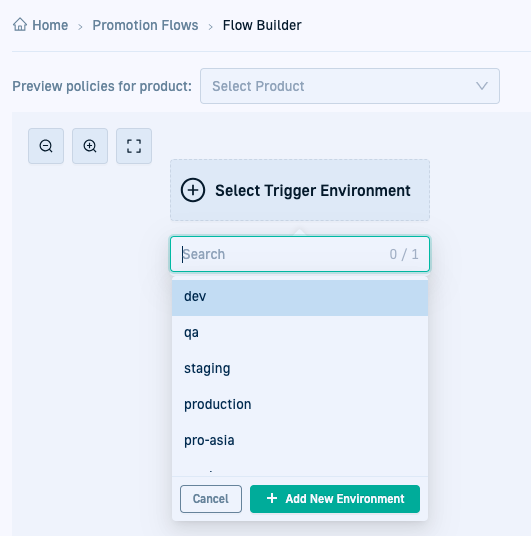Viewport: 531px width, 536px height.
Task: Click the zoom out magnifier icon
Action: 46,146
